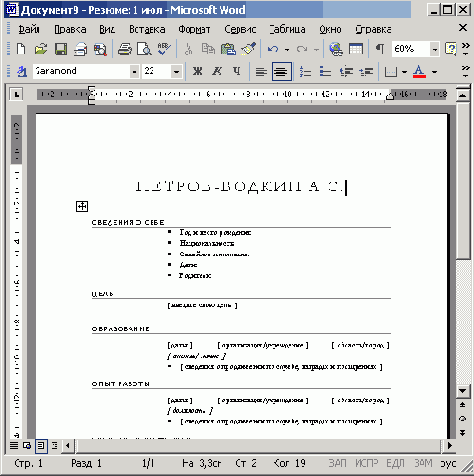The width and height of the screenshot is (474, 476).
Task: Click the Spelling check ABC icon
Action: [x=164, y=49]
